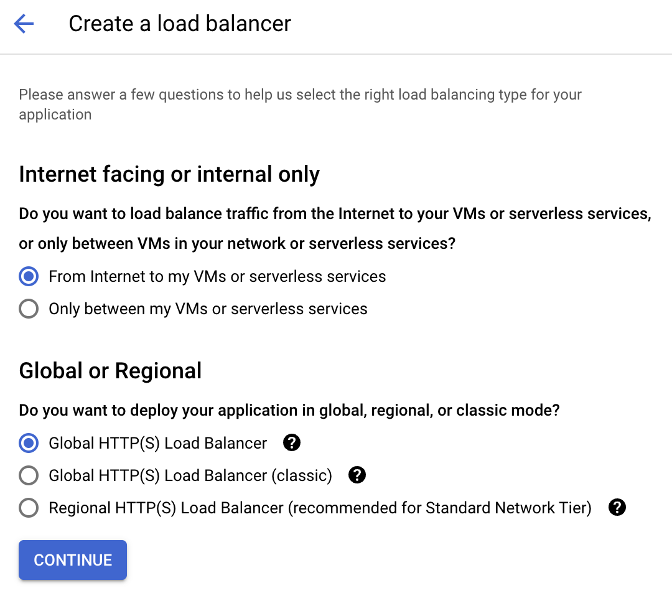Click the Create a load balancer title
This screenshot has height=616, width=672.
tap(180, 24)
